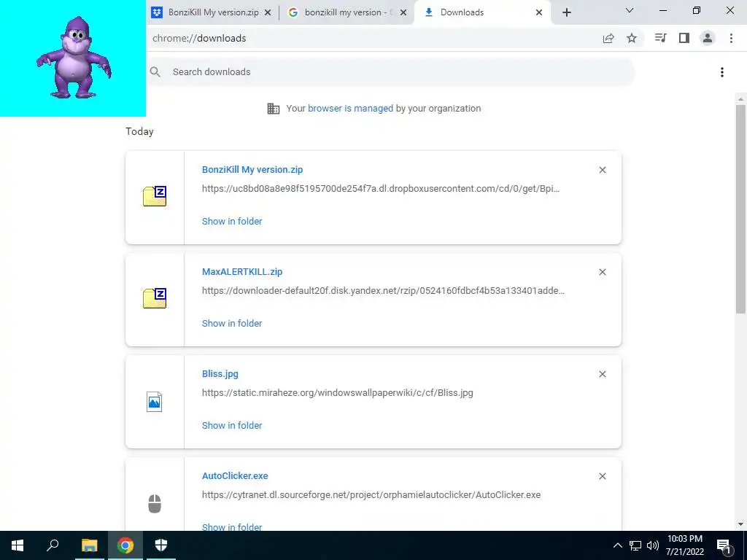Screen dimensions: 747x560
Task: Open the Windows Start menu
Action: (18, 545)
